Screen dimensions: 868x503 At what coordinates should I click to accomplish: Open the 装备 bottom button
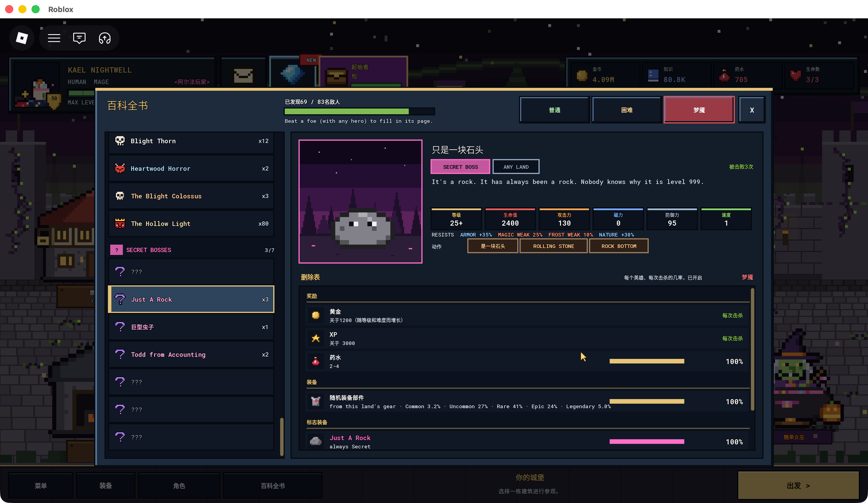click(x=105, y=485)
